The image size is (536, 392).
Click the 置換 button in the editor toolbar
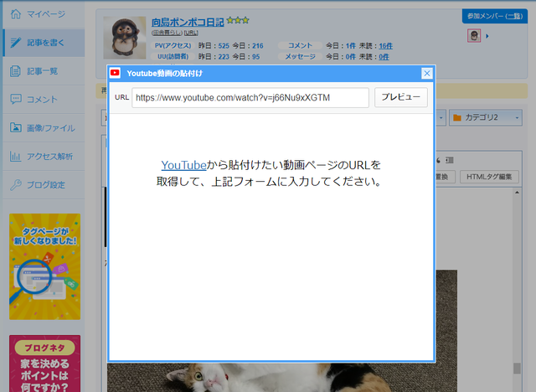click(445, 177)
